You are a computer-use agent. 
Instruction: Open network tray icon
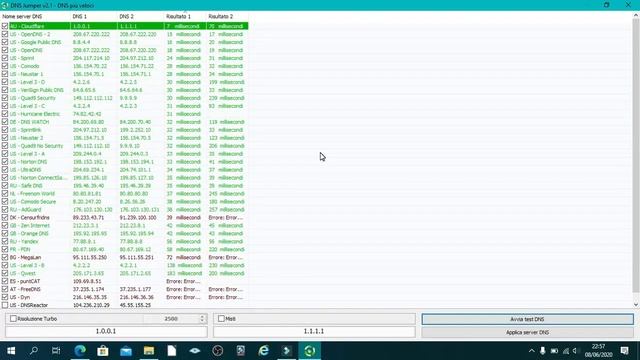566,351
